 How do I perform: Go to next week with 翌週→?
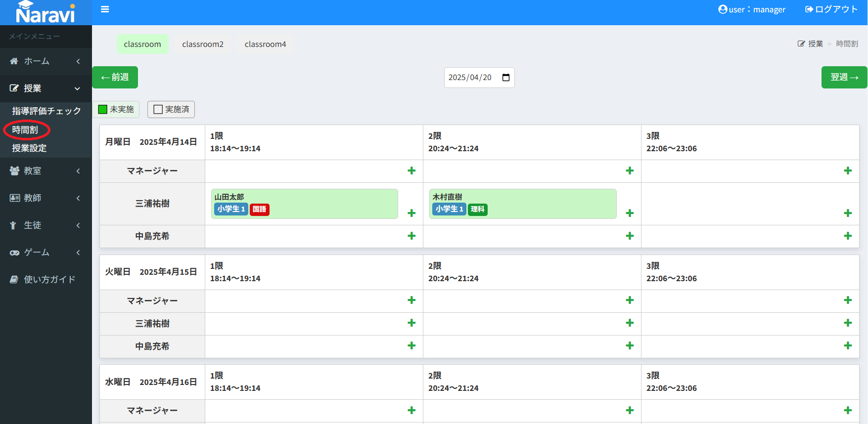tap(844, 77)
